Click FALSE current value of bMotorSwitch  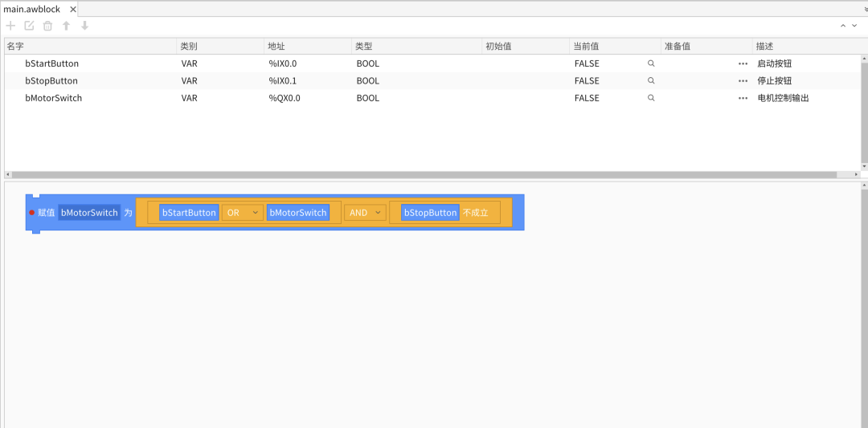[587, 98]
